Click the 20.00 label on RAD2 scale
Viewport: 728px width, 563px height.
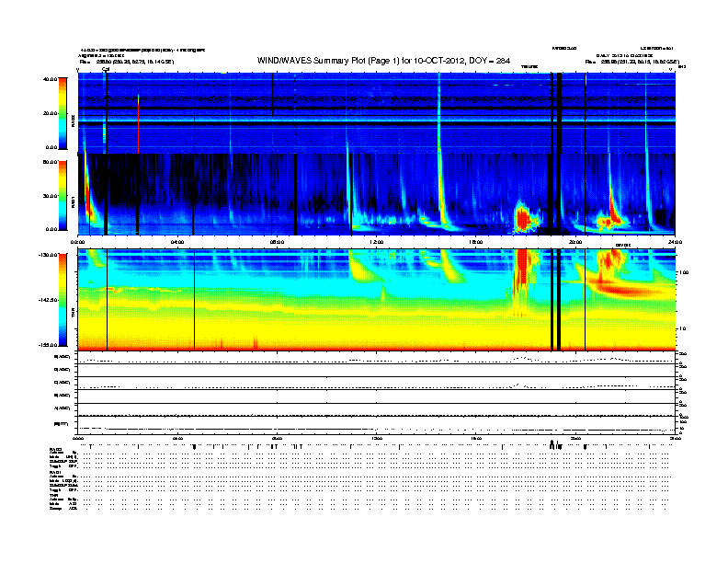pos(50,113)
